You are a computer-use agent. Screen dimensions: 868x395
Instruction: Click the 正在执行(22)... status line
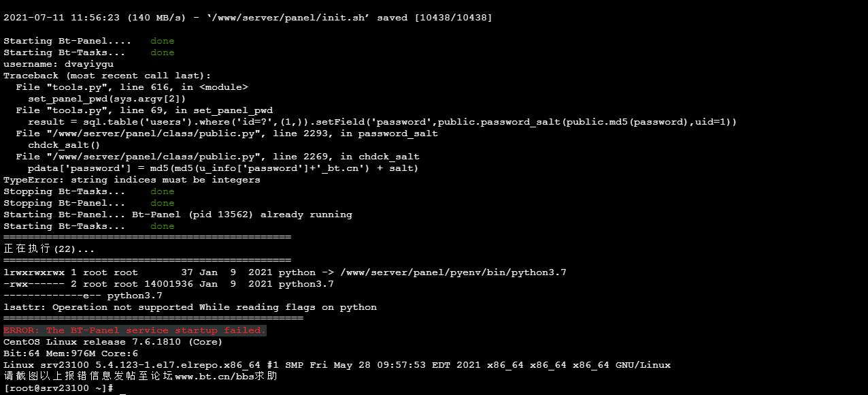(x=49, y=249)
